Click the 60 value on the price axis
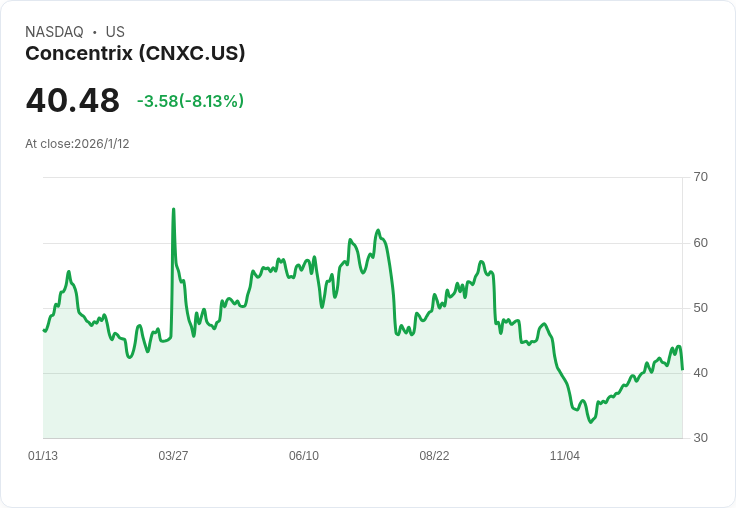This screenshot has height=508, width=736. coord(700,243)
